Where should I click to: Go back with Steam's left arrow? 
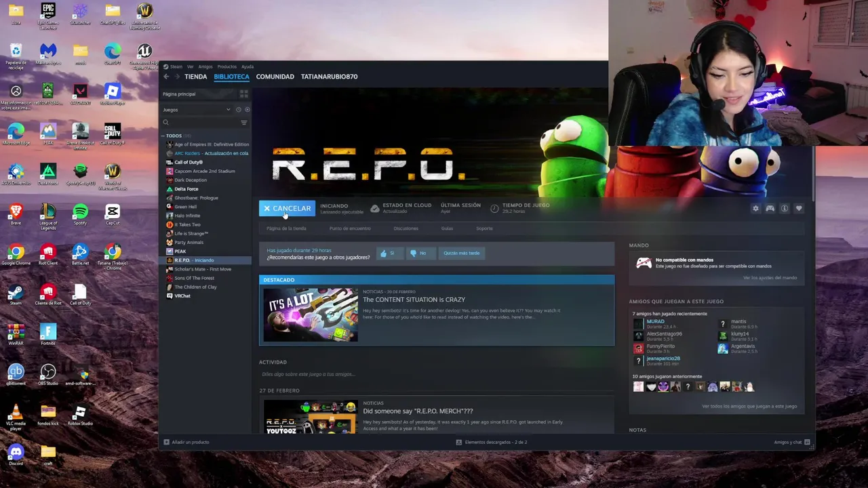pyautogui.click(x=166, y=77)
